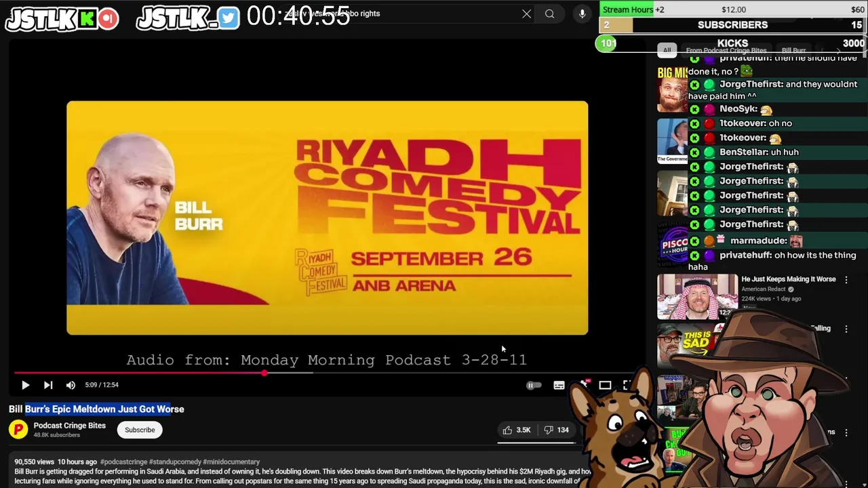This screenshot has width=868, height=488.
Task: Open 'Pisco Hour' recommended video thumbnail
Action: (x=672, y=245)
